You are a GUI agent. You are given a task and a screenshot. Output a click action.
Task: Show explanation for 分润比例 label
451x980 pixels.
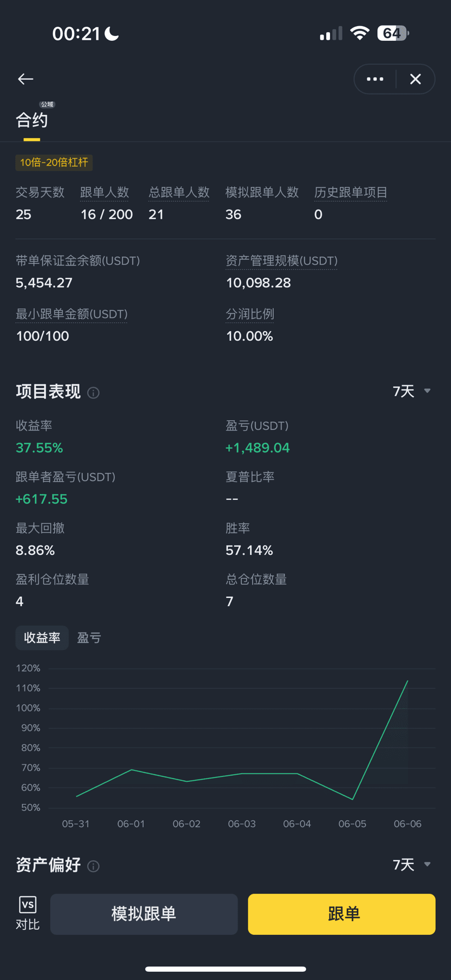250,314
